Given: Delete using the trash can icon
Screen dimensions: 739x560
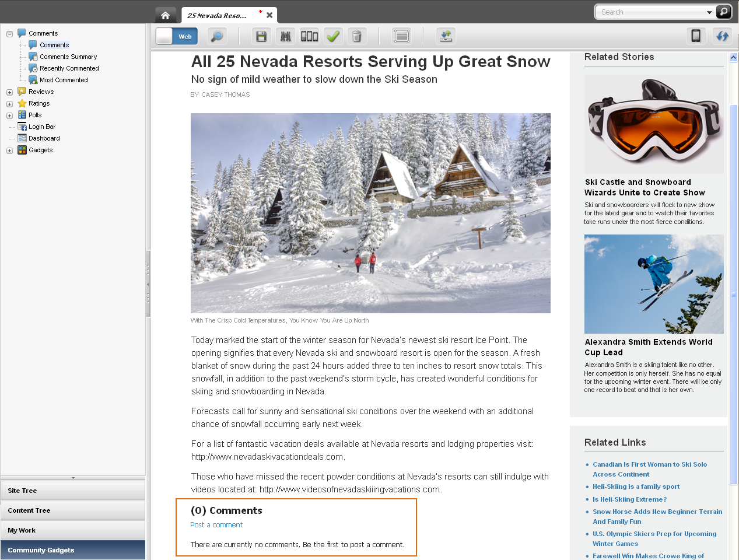Looking at the screenshot, I should coord(357,36).
